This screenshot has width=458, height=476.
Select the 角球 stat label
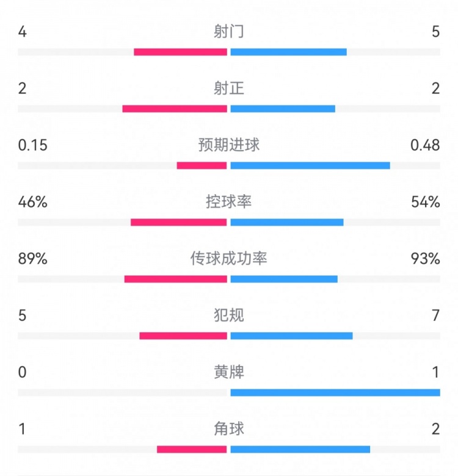(229, 429)
